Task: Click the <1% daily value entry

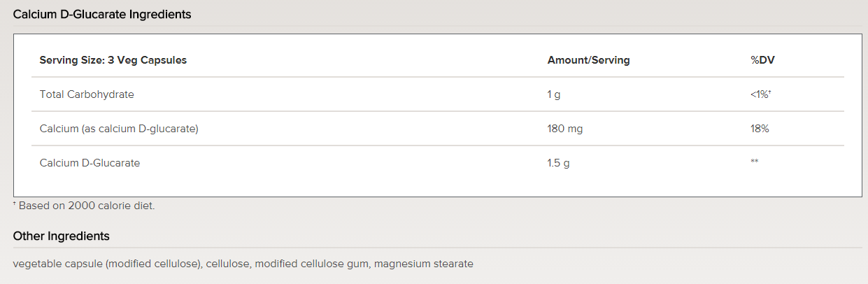Action: coord(760,94)
